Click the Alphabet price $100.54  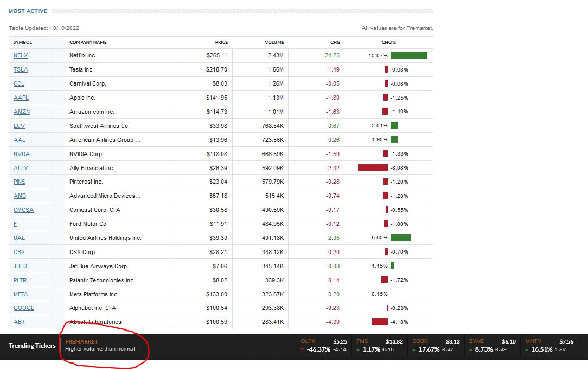coord(216,308)
